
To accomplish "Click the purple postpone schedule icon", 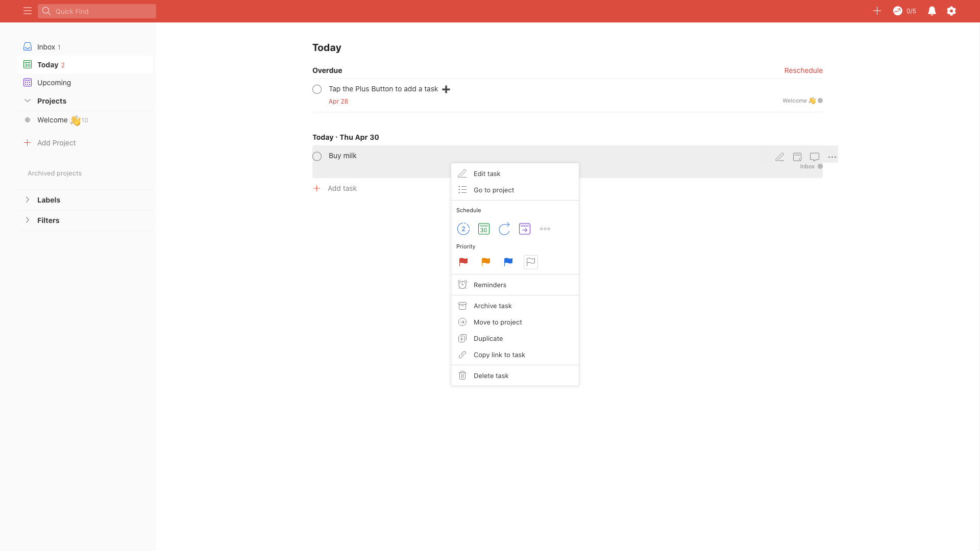I will [x=524, y=229].
